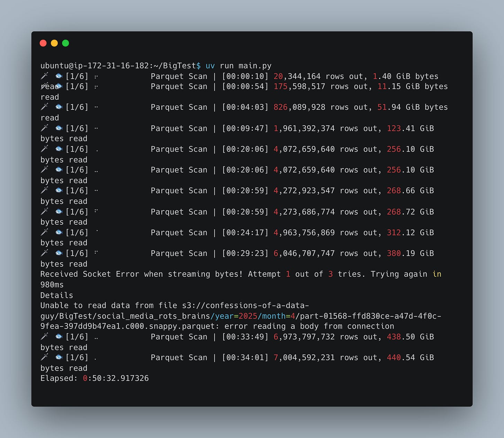Click the fish emoji in the 00:04:03 row
504x438 pixels.
(x=58, y=107)
